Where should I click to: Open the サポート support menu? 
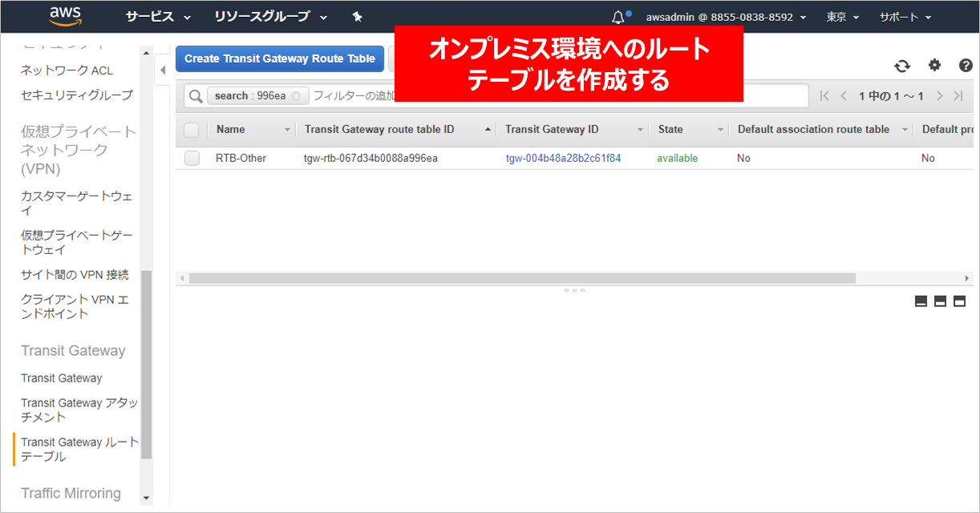[x=905, y=17]
